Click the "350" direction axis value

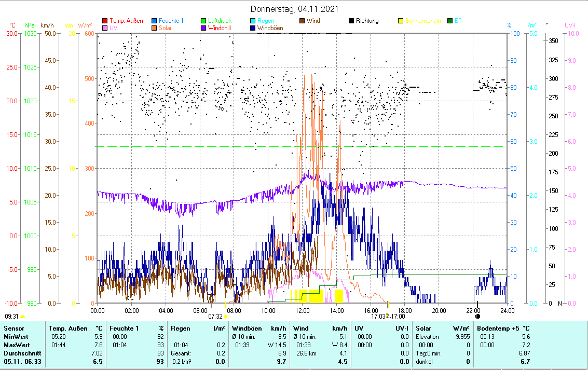[x=554, y=41]
